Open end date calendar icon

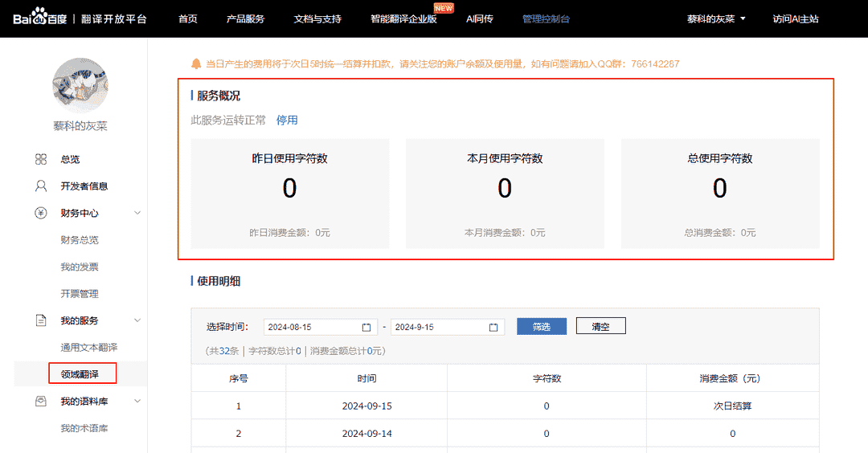pyautogui.click(x=493, y=328)
